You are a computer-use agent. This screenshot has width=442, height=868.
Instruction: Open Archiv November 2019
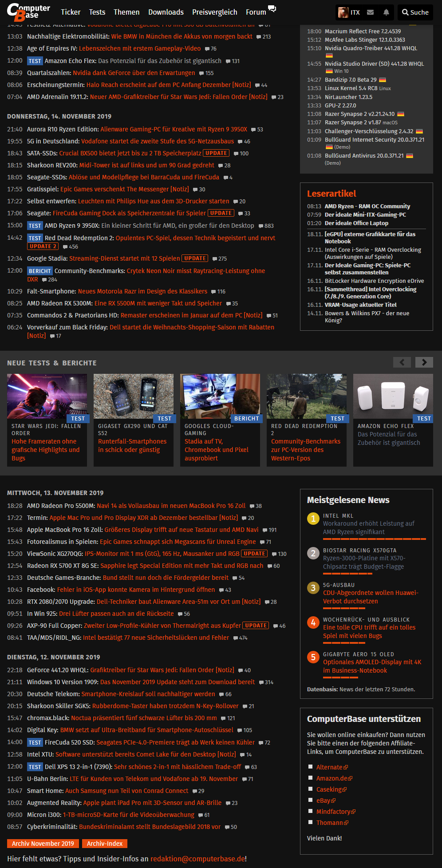pyautogui.click(x=43, y=844)
